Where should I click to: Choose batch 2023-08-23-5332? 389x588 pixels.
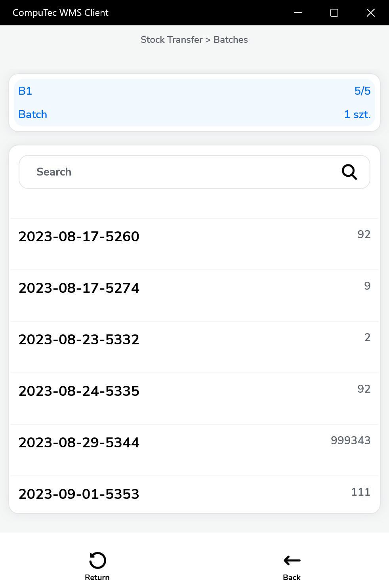coord(79,340)
